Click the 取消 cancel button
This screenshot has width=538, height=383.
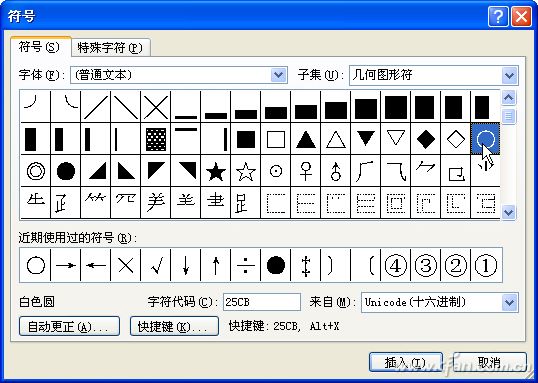click(x=490, y=362)
